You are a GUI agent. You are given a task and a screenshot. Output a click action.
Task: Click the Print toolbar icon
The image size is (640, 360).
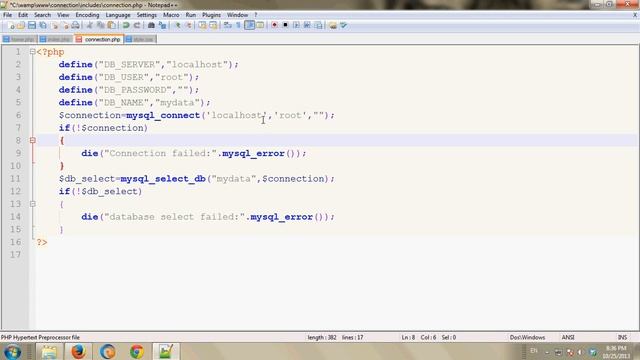76,25
